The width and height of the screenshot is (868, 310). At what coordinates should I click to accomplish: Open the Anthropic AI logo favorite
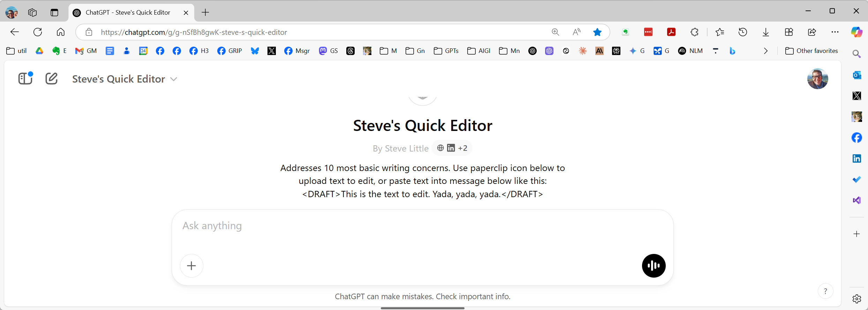(x=599, y=51)
